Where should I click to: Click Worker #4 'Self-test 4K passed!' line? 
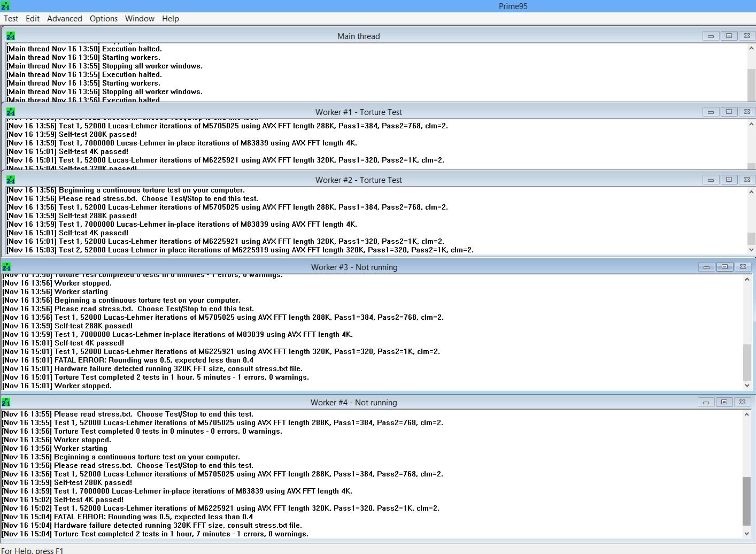click(63, 499)
